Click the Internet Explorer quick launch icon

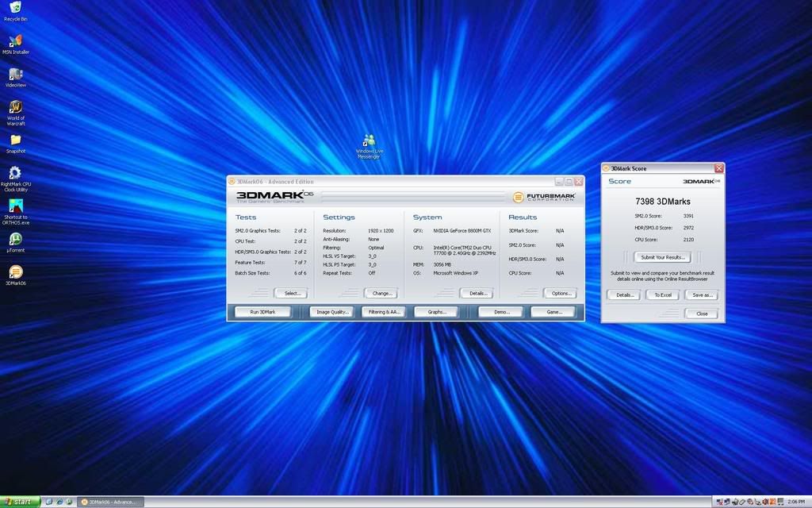point(59,502)
